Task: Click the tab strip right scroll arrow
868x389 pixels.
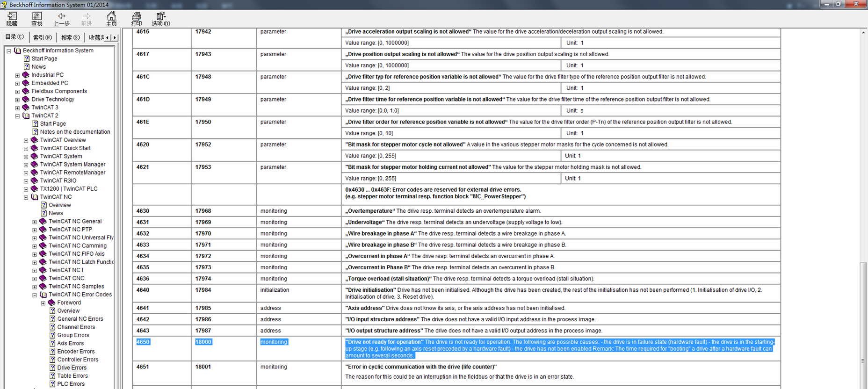Action: pos(115,37)
